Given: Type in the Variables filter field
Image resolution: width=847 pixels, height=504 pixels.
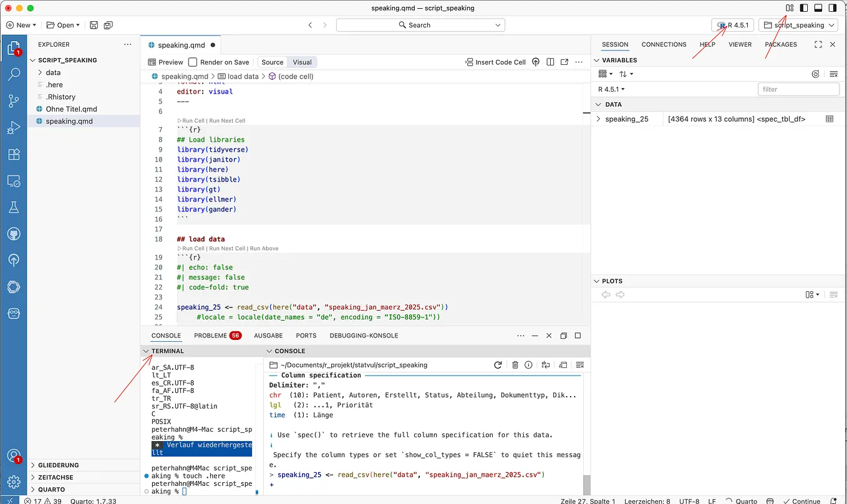Looking at the screenshot, I should coord(798,89).
